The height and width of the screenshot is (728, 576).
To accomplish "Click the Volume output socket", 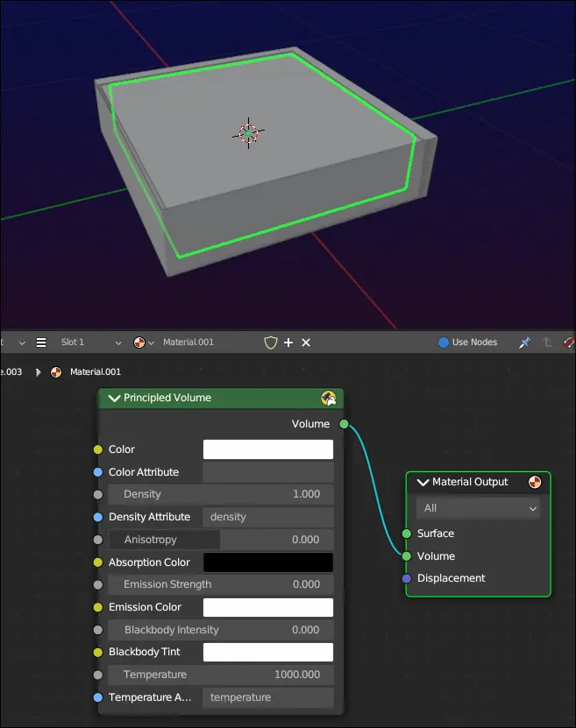I will (x=344, y=424).
